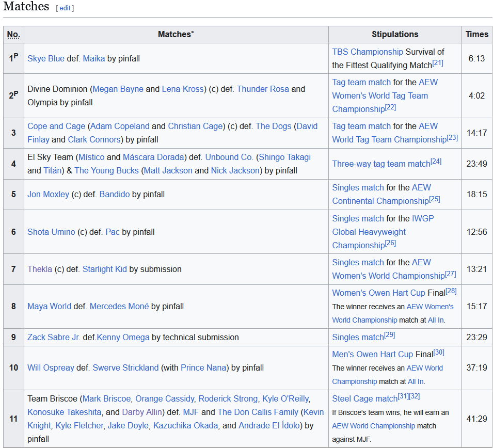
Task: Open the Mercedes Moné link
Action: 119,306
